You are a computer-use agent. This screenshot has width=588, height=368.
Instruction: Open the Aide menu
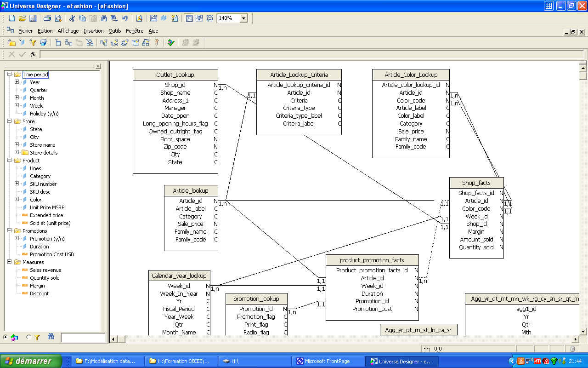(153, 31)
